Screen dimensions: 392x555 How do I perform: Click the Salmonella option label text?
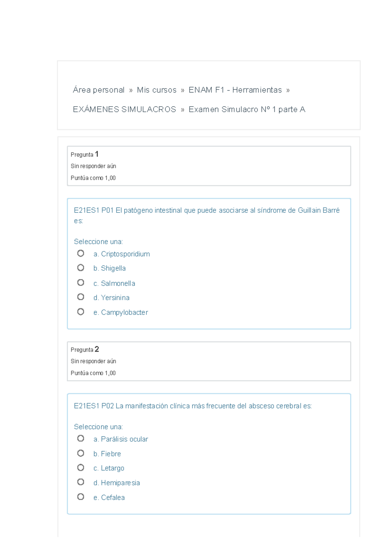pyautogui.click(x=118, y=283)
